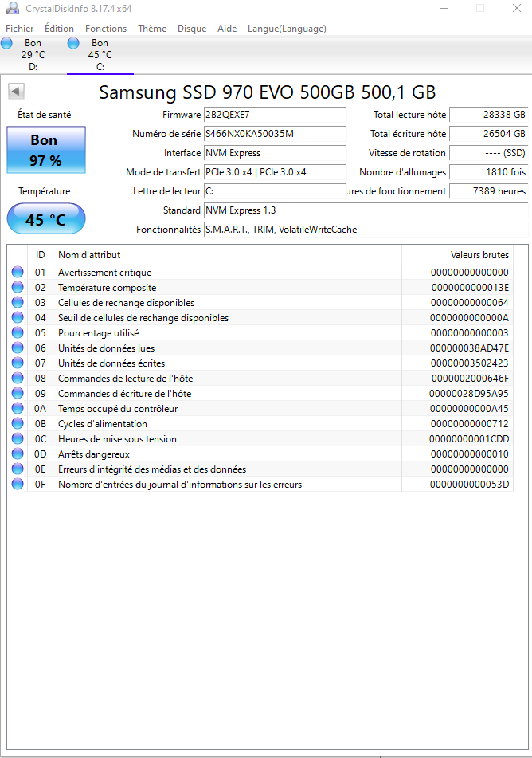Screen dimensions: 532x758
Task: Open the Fonctions menu
Action: pos(106,29)
